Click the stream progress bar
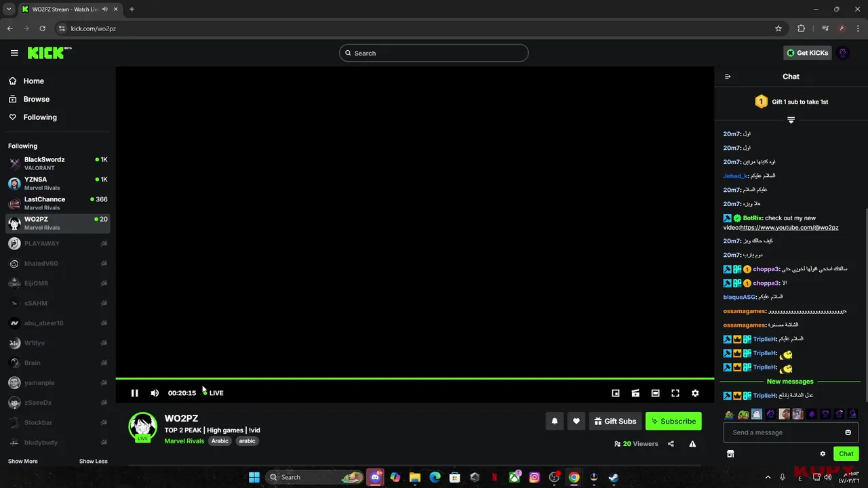 tap(415, 378)
